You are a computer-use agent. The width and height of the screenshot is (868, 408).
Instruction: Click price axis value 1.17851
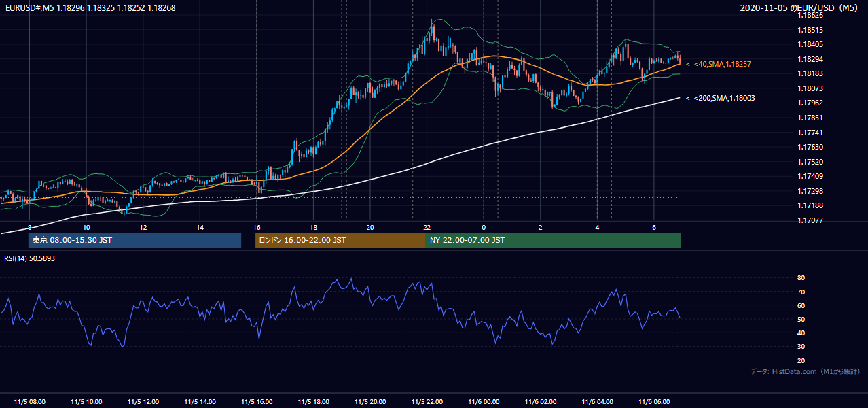810,118
